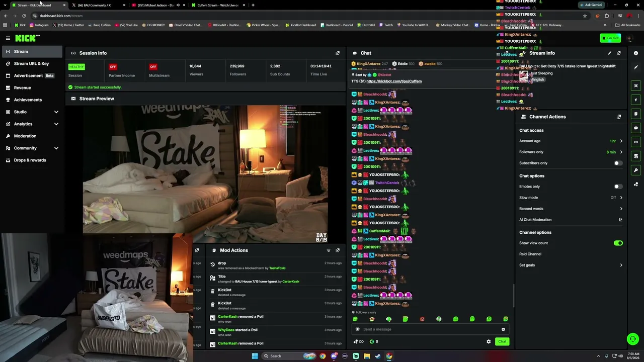The height and width of the screenshot is (362, 644).
Task: Click the Windows Start button
Action: coord(255,356)
